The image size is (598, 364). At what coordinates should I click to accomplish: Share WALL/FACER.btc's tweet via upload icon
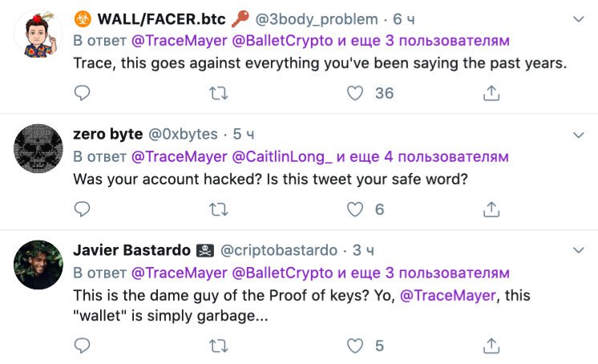tap(491, 93)
